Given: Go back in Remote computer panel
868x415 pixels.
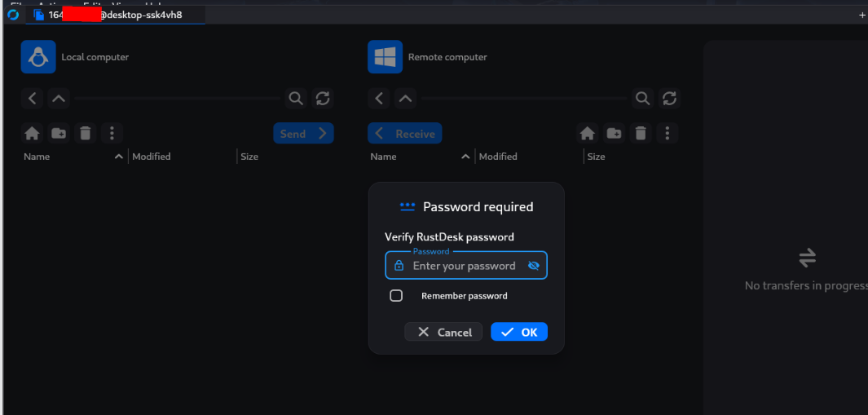Looking at the screenshot, I should tap(379, 99).
